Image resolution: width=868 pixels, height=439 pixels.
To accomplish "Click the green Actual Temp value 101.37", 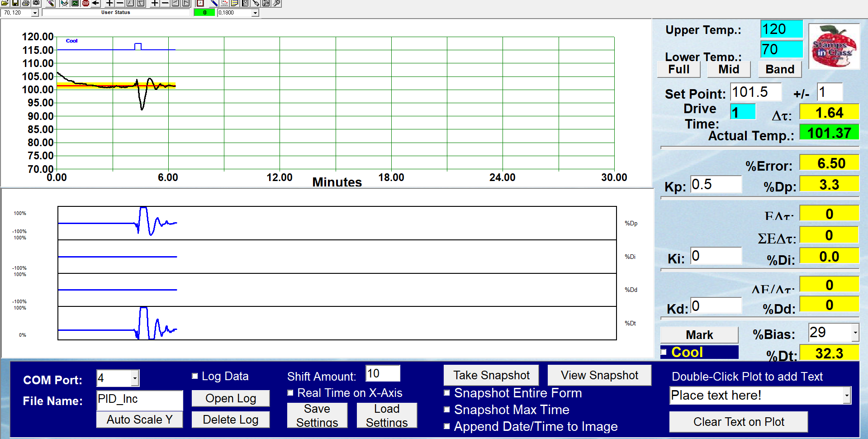I will (829, 133).
